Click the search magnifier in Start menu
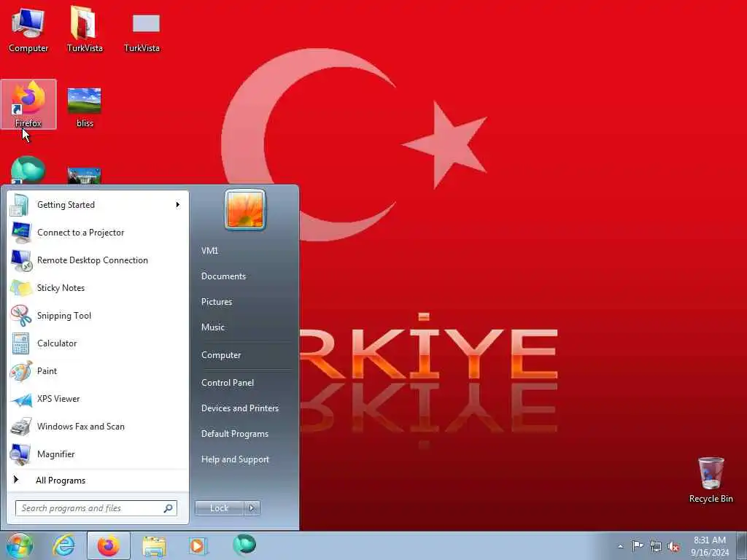Viewport: 747px width, 560px height. pyautogui.click(x=169, y=508)
